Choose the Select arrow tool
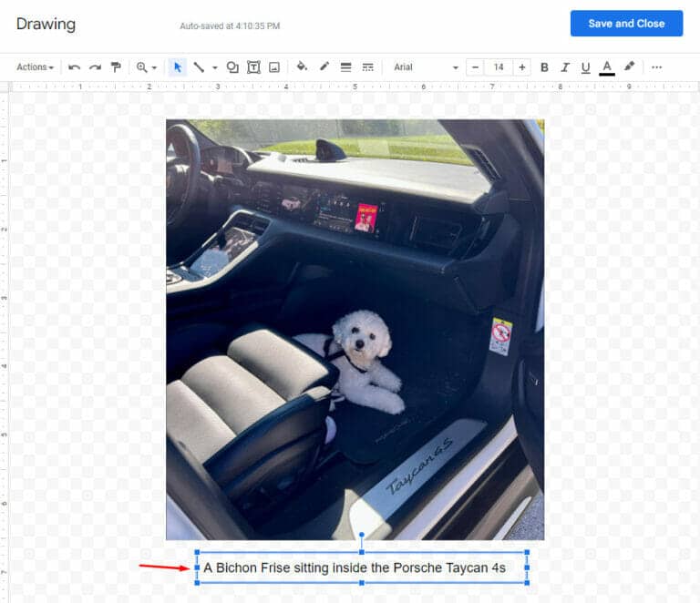Viewport: 700px width, 603px height. (178, 67)
